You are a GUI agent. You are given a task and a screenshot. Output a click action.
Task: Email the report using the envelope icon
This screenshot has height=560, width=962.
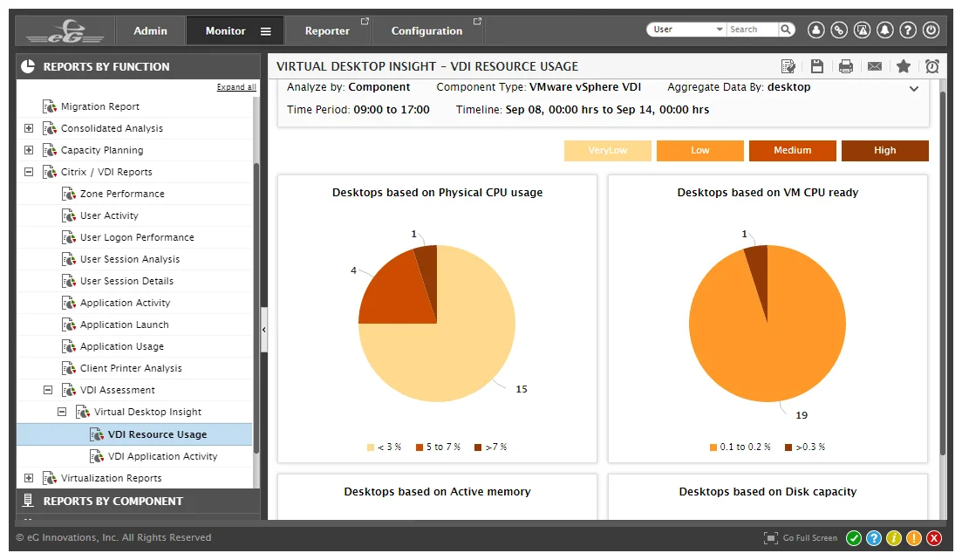[x=874, y=66]
